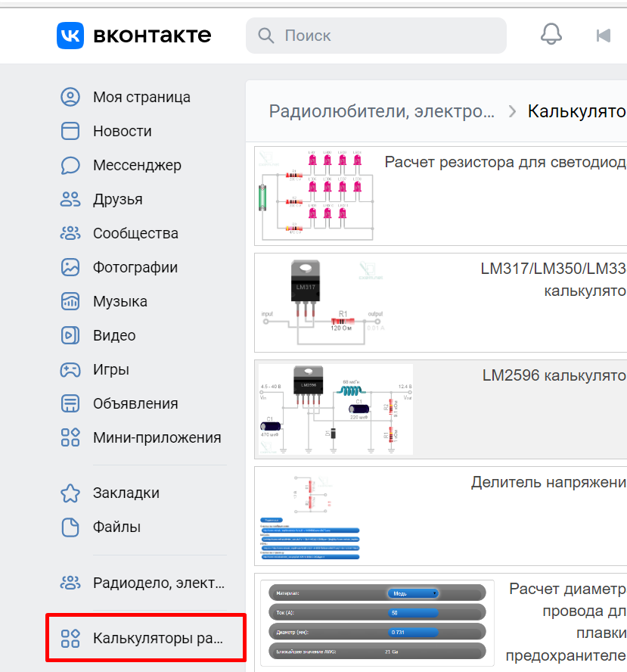The height and width of the screenshot is (672, 627).
Task: Go to Новости section
Action: (123, 131)
